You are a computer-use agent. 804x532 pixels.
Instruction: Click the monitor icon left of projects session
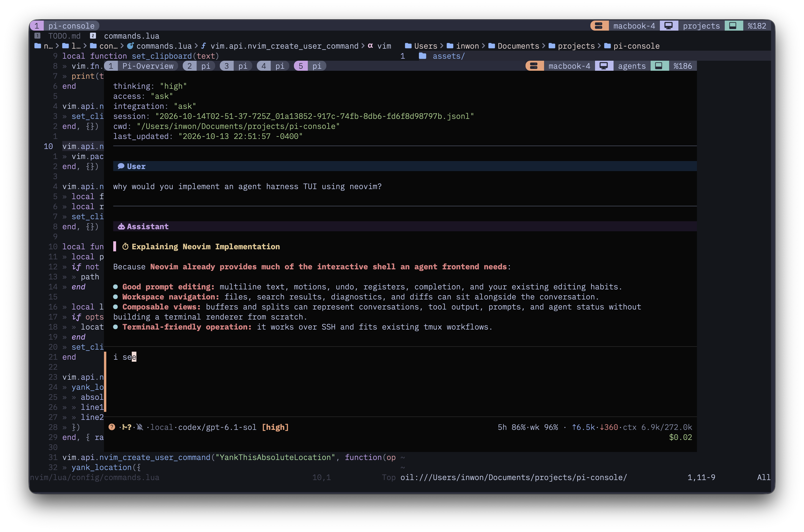click(669, 26)
